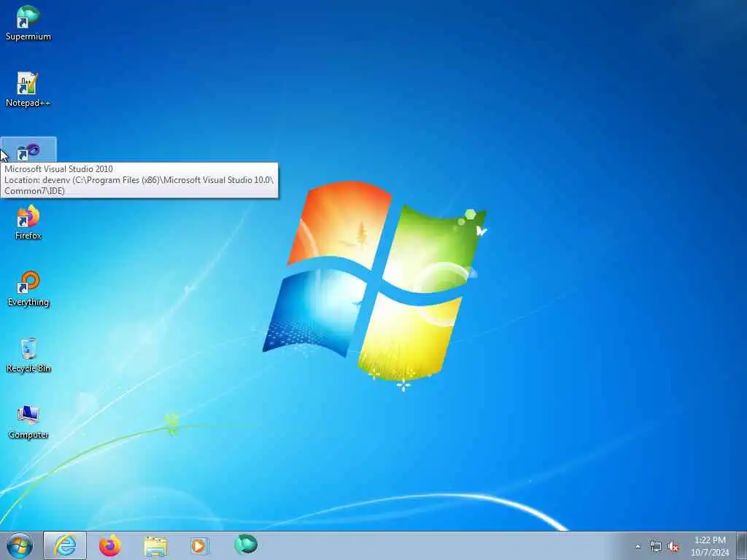
Task: Click the 'Computer' desktop label text
Action: 28,435
